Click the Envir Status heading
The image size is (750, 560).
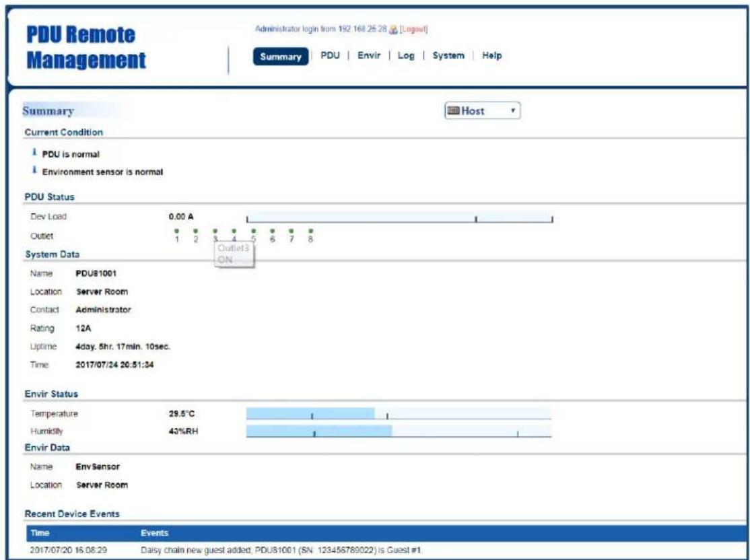point(51,394)
